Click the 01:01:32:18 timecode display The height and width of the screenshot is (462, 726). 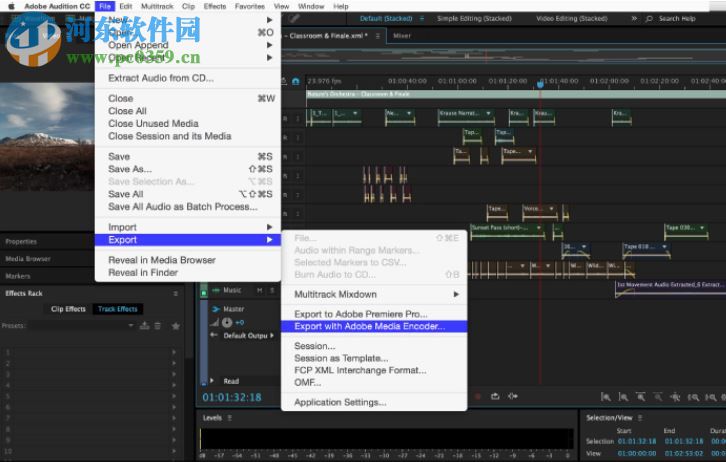232,397
